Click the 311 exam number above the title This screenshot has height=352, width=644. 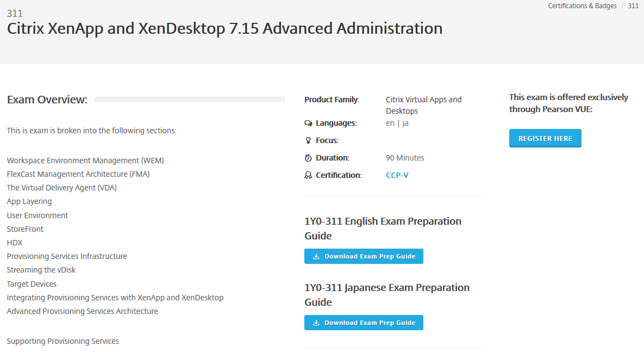15,14
